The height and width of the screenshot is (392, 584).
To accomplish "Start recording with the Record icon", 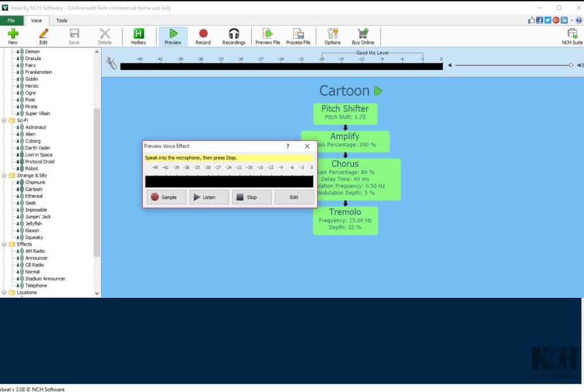I will pos(203,36).
